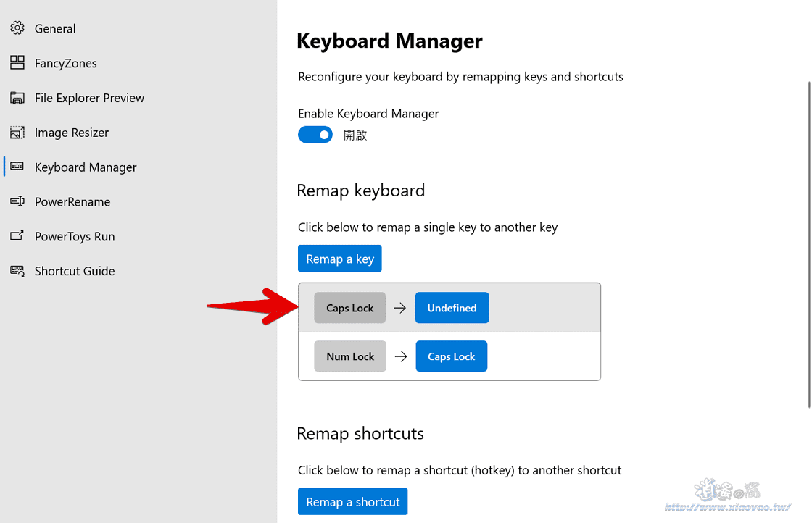Viewport: 812px width, 523px height.
Task: Click the Remap a key button
Action: (340, 258)
